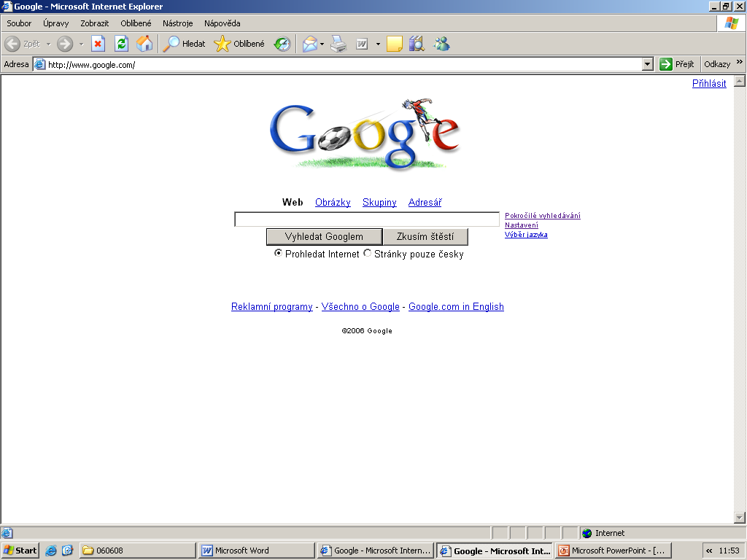Refresh the page with green arrows icon
This screenshot has height=560, width=747.
pos(122,44)
